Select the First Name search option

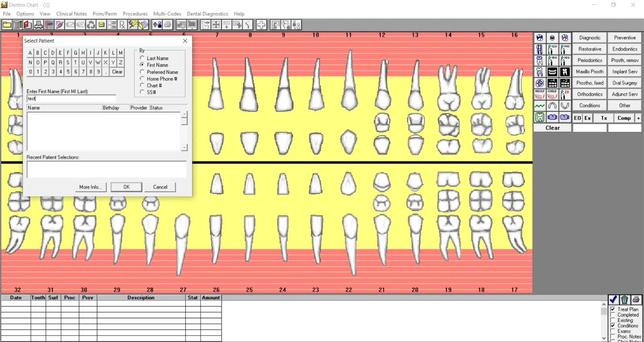tap(142, 65)
